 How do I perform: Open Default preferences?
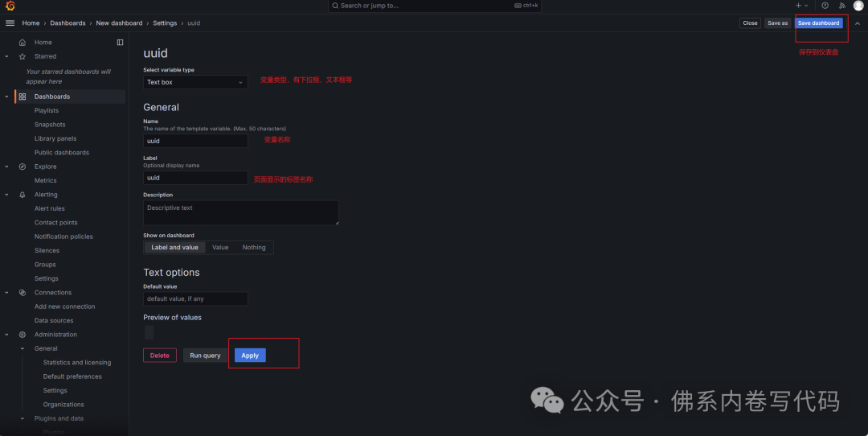tap(72, 376)
